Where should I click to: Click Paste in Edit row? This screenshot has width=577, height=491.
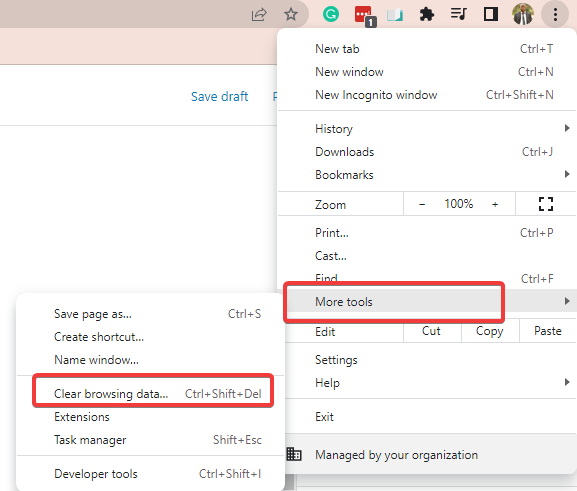pos(548,331)
